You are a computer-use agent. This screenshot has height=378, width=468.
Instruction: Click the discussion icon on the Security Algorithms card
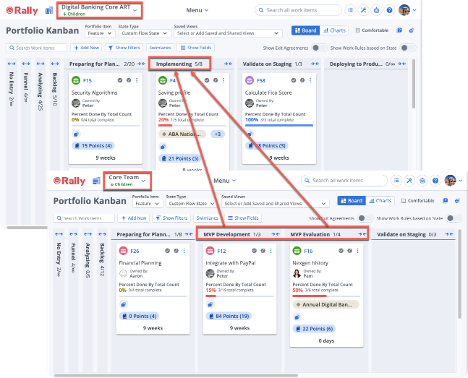(76, 134)
